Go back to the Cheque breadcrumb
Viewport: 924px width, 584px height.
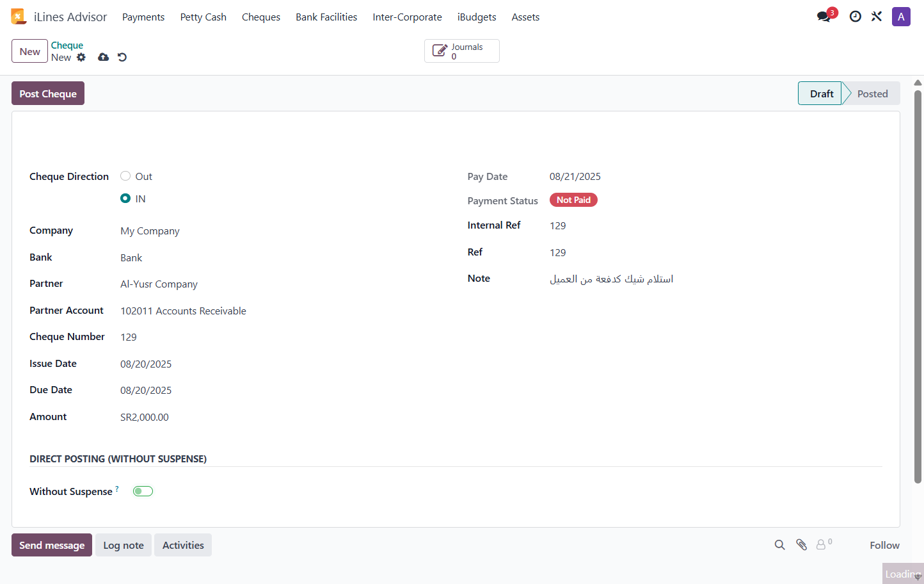(x=67, y=45)
